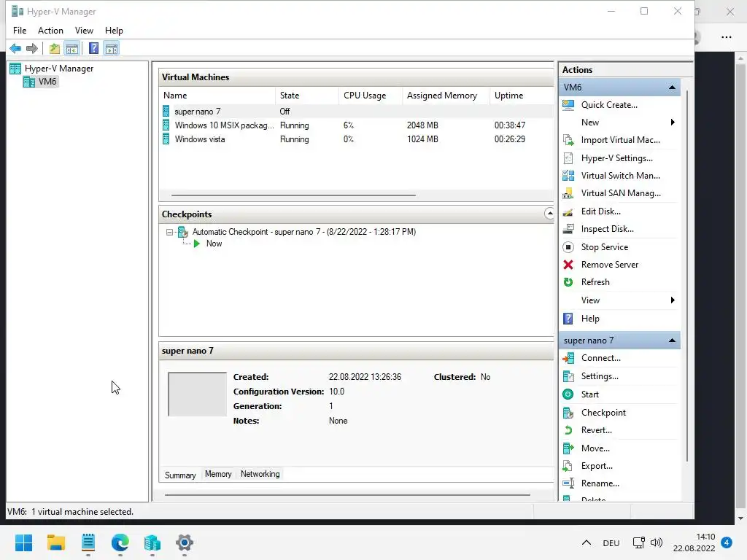Click the Inspect Disk icon
Screen dimensions: 747x560
(x=568, y=229)
